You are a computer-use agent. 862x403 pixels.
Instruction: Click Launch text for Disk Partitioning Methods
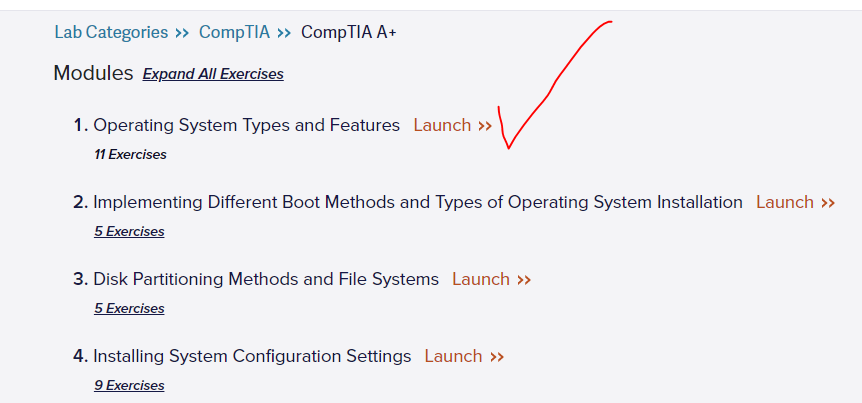(x=481, y=279)
